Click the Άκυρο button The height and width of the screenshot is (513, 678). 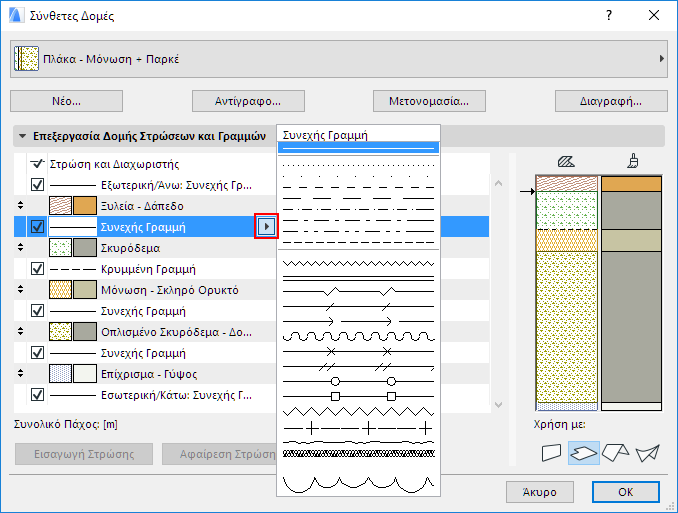[540, 492]
